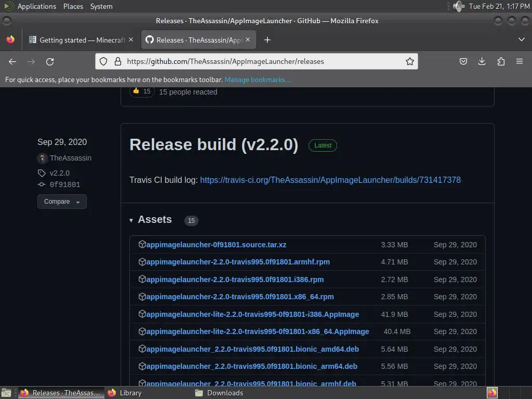
Task: Open Manage bookmarks link
Action: [258, 79]
